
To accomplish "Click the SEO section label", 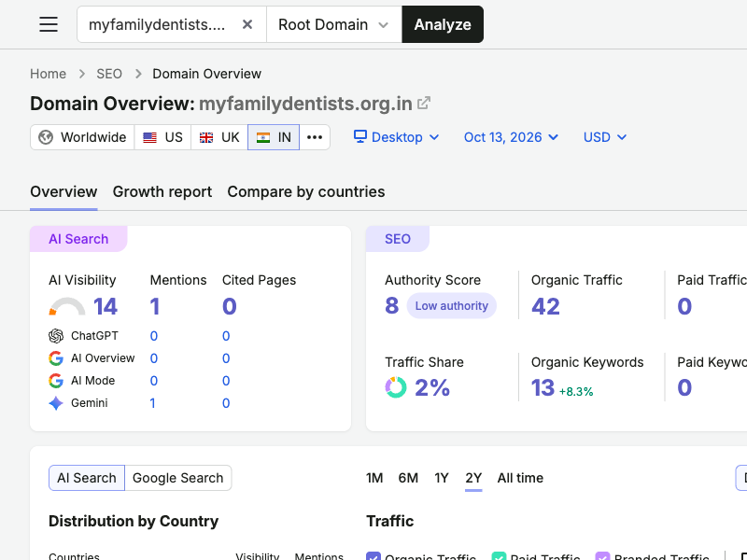I will tap(398, 239).
